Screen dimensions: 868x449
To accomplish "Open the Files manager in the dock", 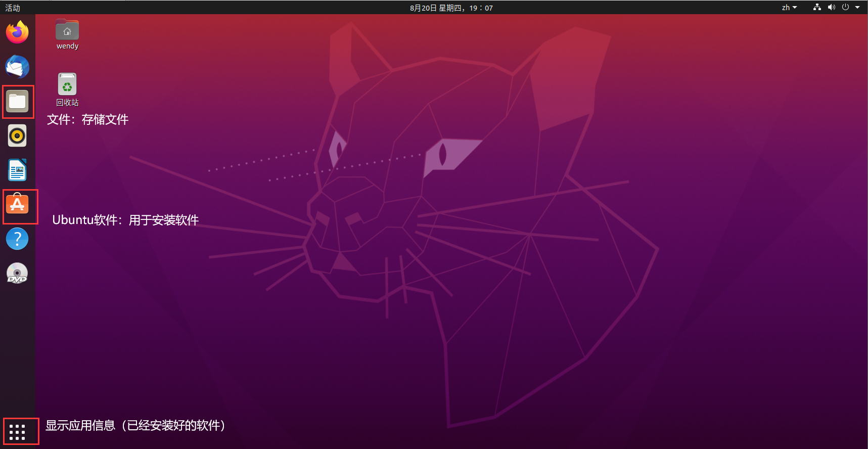I will click(17, 102).
